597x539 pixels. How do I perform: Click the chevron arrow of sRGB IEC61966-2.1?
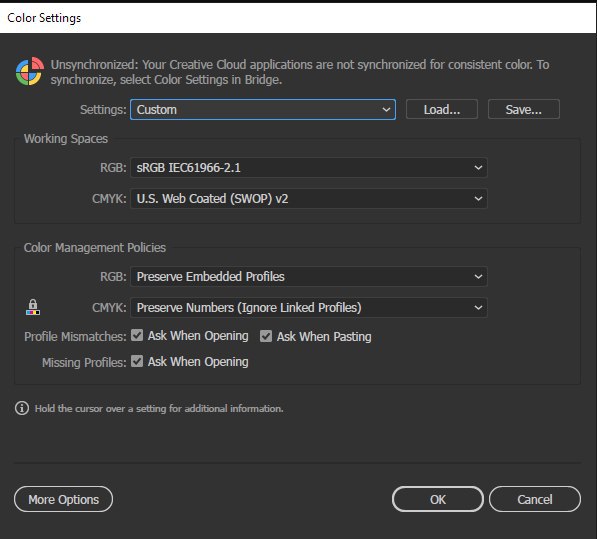click(x=478, y=167)
